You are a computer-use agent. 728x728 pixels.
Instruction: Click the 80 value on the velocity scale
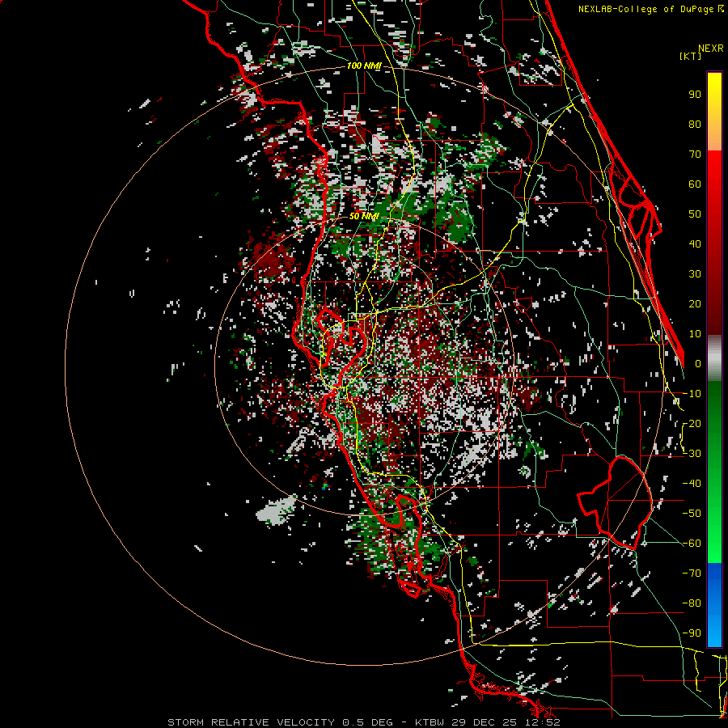coord(695,124)
